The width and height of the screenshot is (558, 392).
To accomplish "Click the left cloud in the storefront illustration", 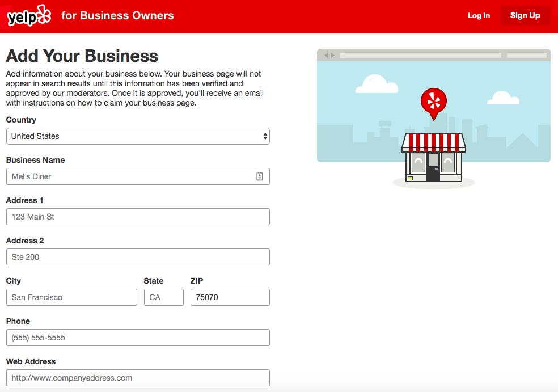I will point(377,83).
